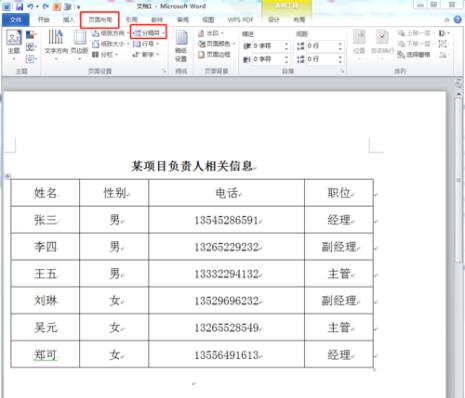Screen dimensions: 465x398
Task: Click the 职位 header cell
Action: coord(339,193)
